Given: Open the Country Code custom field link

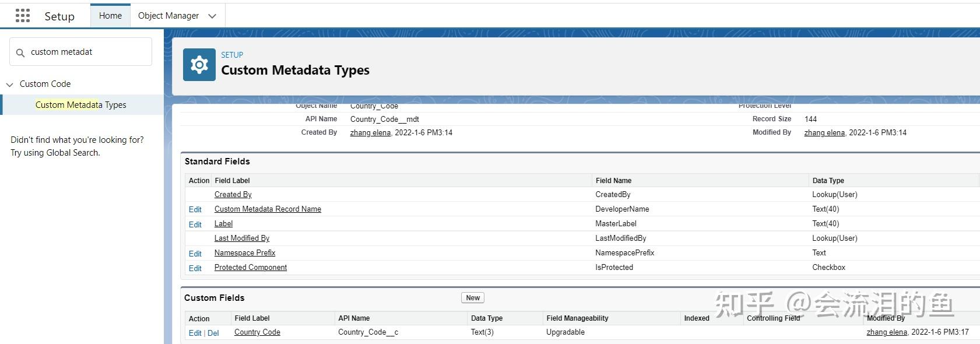Looking at the screenshot, I should [257, 332].
